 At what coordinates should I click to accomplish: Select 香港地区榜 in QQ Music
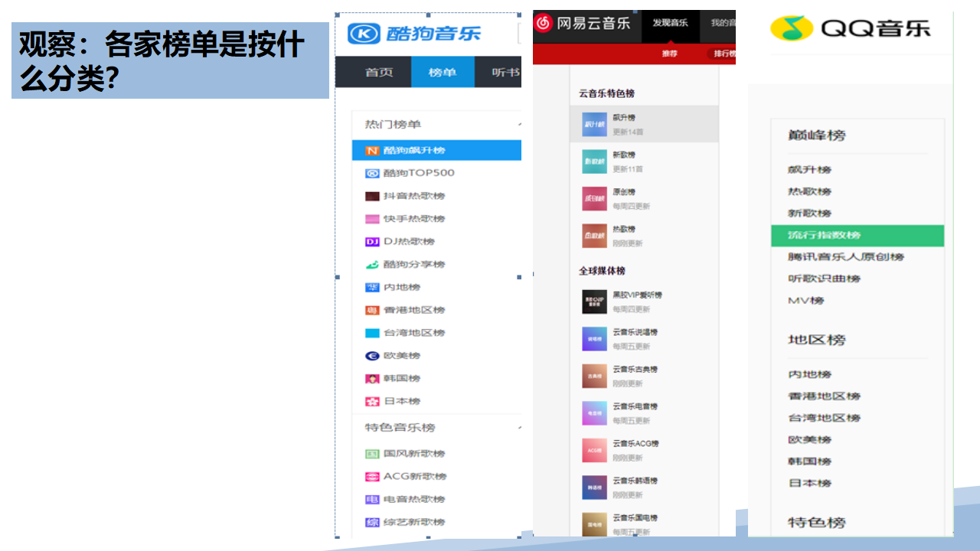tap(824, 396)
